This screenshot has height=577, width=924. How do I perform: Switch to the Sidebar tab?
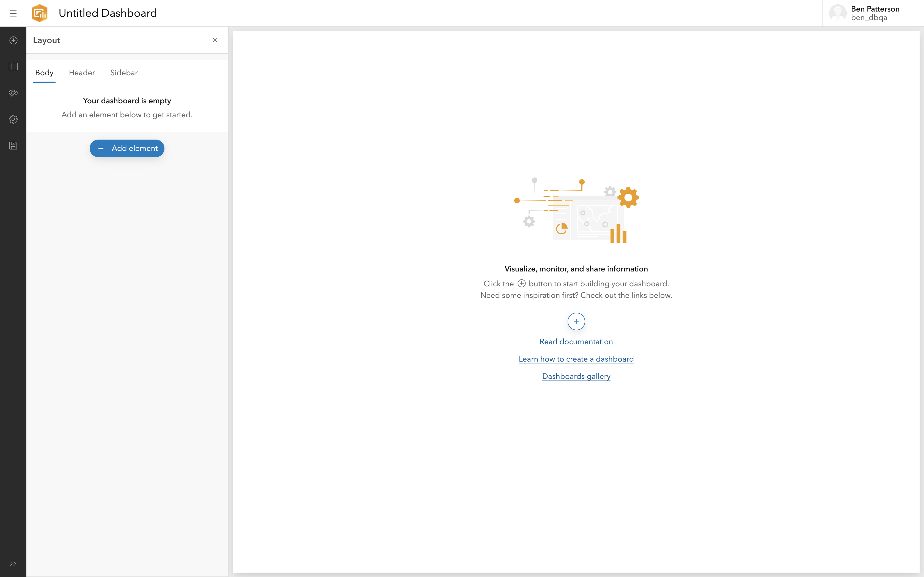pos(124,73)
